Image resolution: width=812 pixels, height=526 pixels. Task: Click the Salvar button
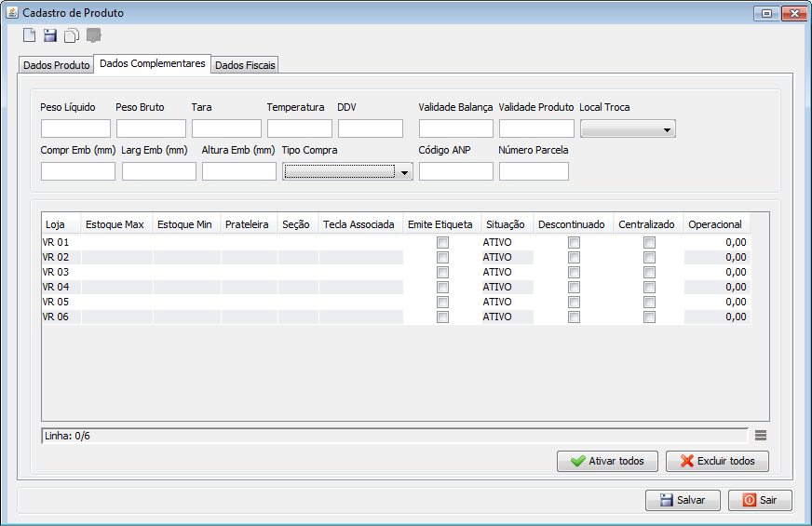tap(683, 500)
